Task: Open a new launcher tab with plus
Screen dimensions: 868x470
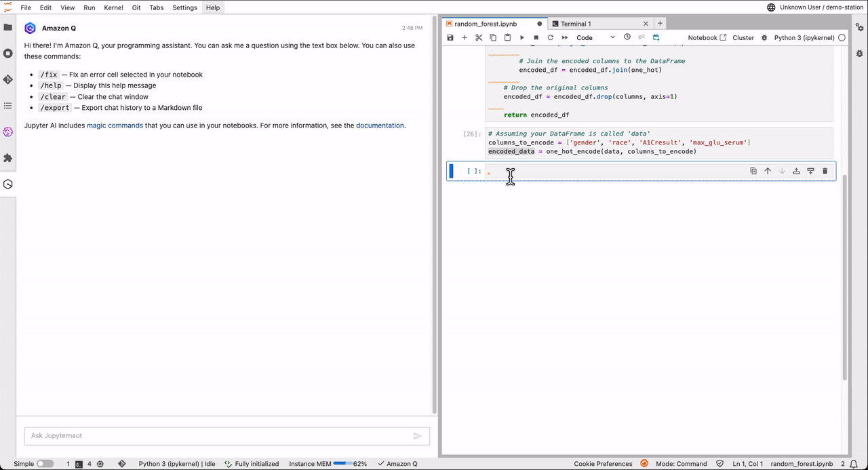Action: coord(660,24)
